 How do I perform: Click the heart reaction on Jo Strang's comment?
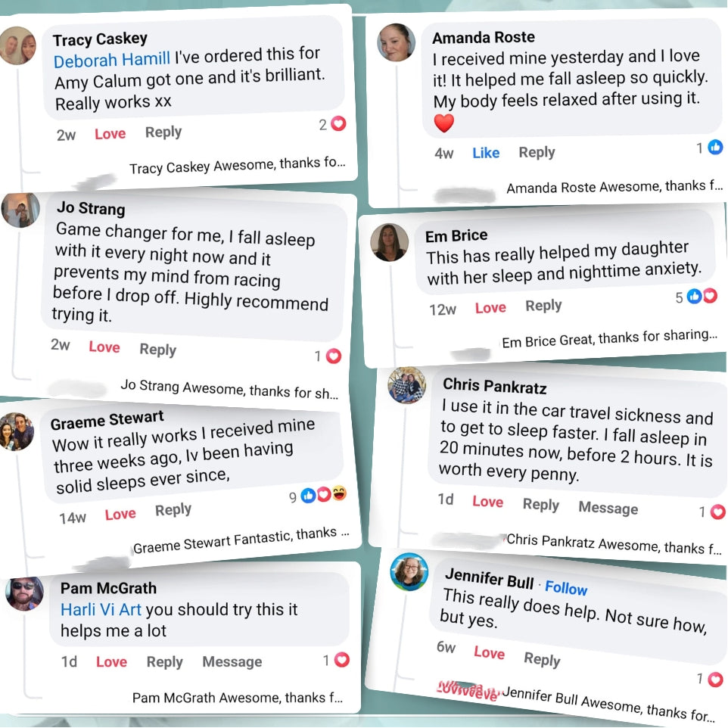pyautogui.click(x=334, y=356)
